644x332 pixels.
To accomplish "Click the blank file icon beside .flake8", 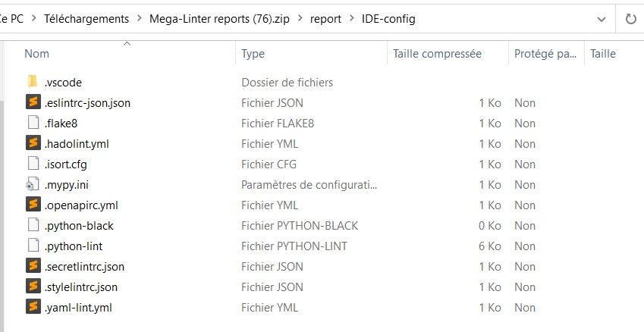I will [x=32, y=123].
